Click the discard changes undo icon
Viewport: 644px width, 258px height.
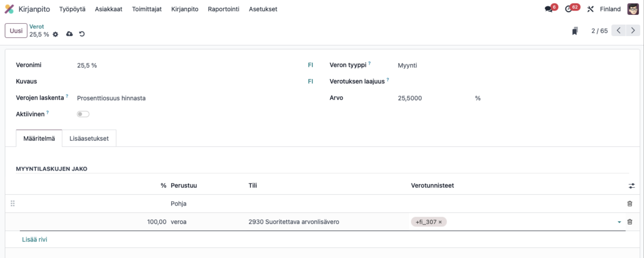click(82, 34)
